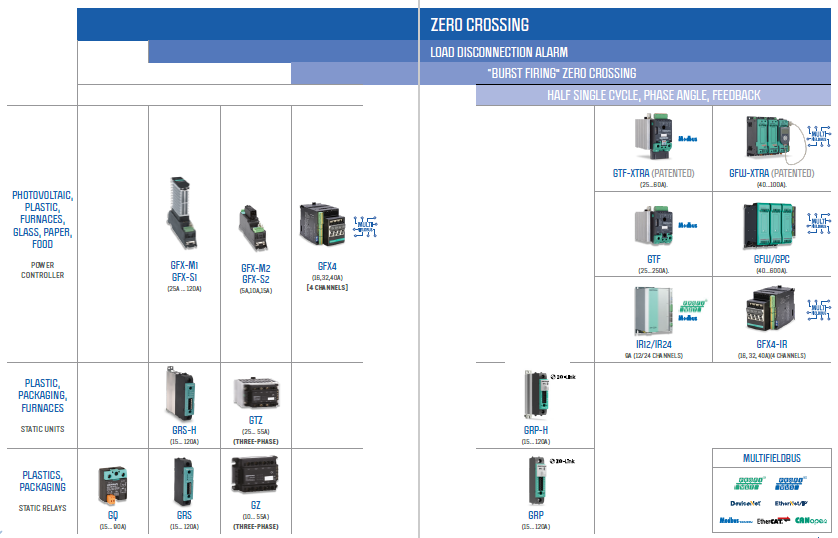Click the IO-Link logo beside GRP-H

(563, 377)
